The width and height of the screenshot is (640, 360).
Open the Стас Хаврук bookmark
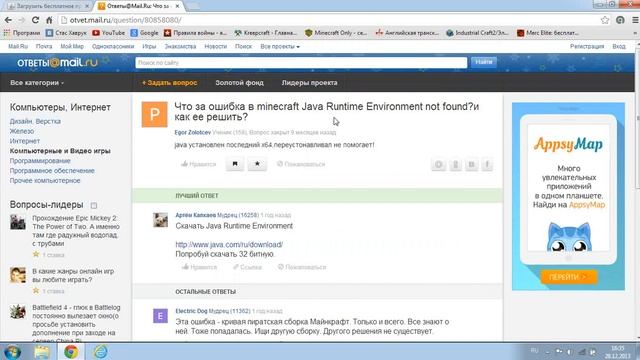point(66,33)
